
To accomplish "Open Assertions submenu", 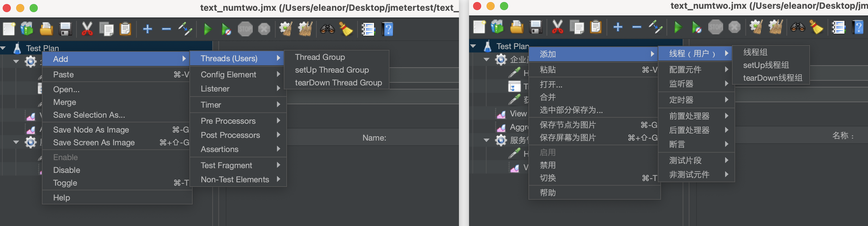I will (x=238, y=149).
